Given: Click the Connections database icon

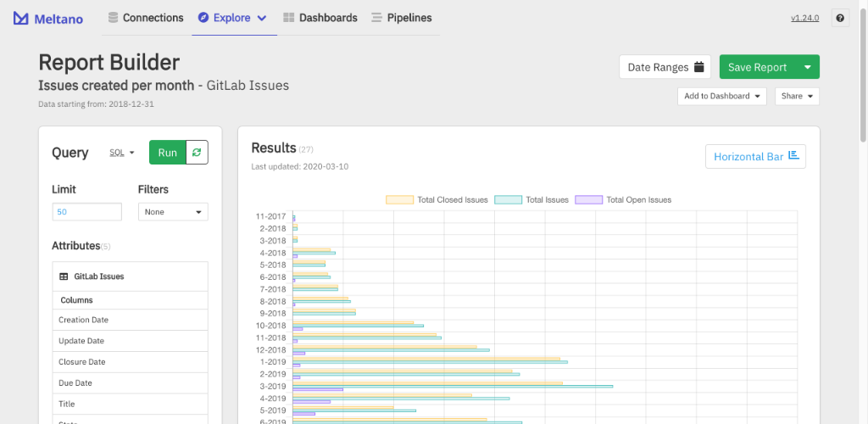Looking at the screenshot, I should click(113, 18).
